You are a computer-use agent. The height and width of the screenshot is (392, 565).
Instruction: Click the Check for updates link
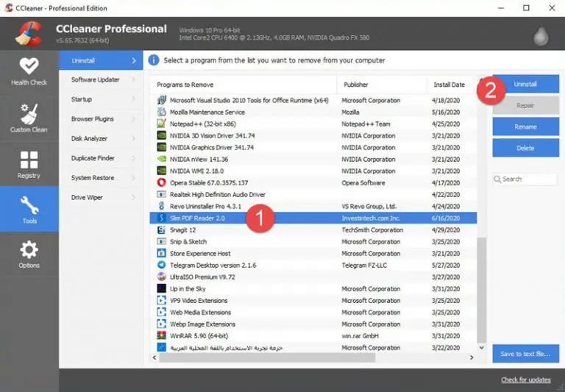point(526,379)
